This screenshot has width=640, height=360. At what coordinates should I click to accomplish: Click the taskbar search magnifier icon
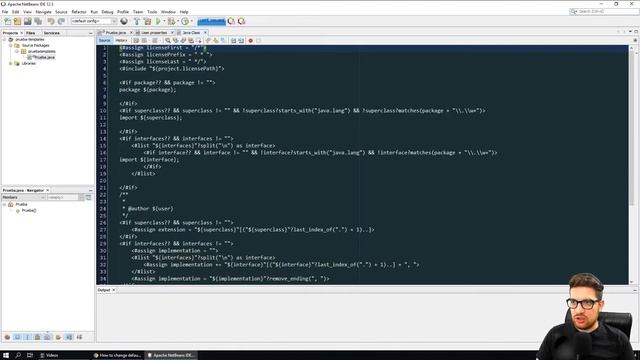click(x=18, y=355)
